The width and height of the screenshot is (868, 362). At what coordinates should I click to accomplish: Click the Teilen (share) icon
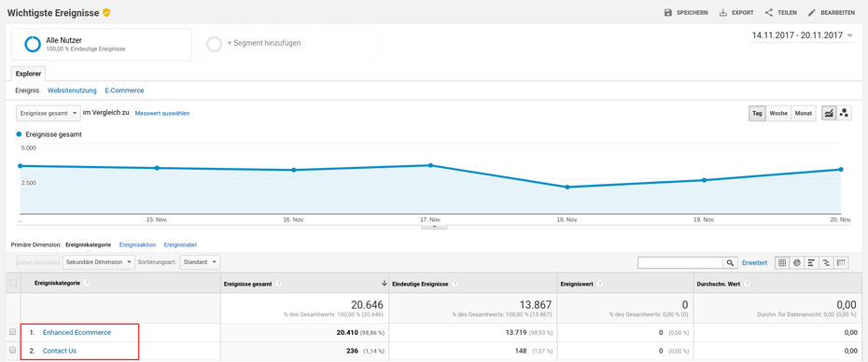click(x=769, y=13)
